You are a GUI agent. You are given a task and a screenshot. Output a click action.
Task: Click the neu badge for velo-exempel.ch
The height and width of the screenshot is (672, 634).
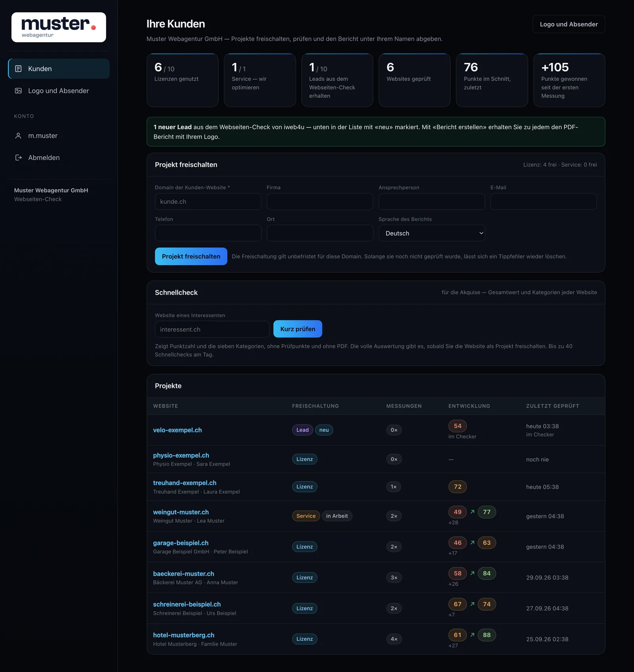(324, 430)
